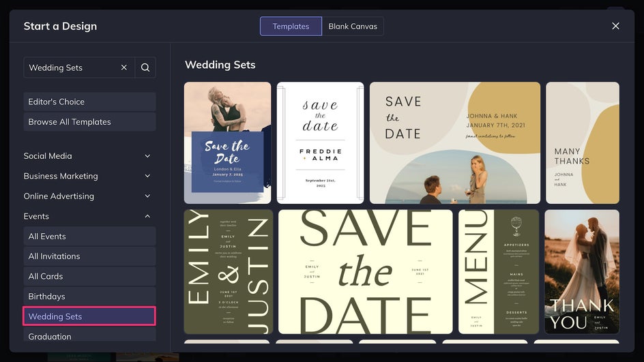Open Editor's Choice templates
This screenshot has width=644, height=362.
click(x=89, y=102)
